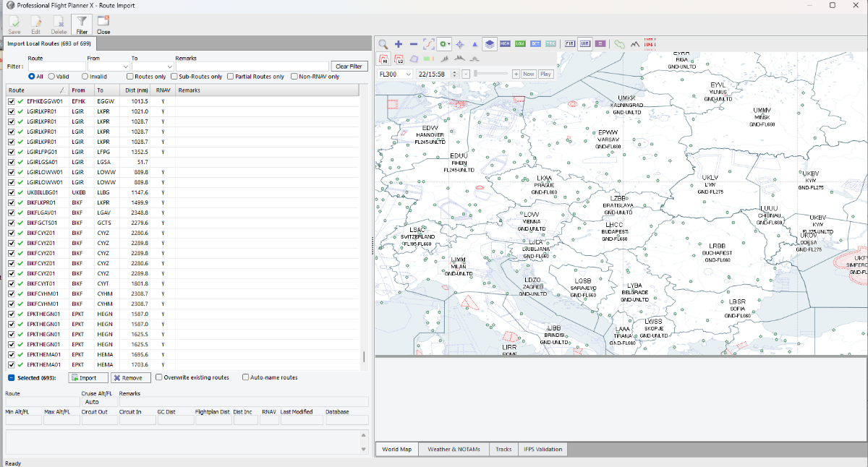The height and width of the screenshot is (467, 868).
Task: Zoom in with the blue plus icon
Action: (x=399, y=44)
